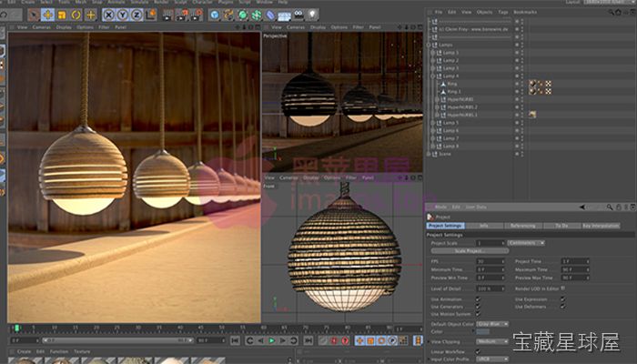Expand the Lamp 3 object
This screenshot has width=637, height=364.
(x=433, y=68)
